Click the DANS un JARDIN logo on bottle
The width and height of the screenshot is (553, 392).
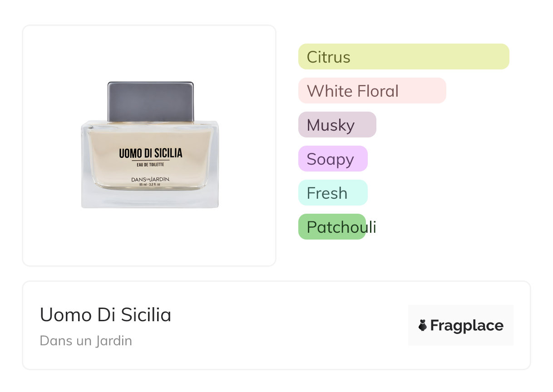(150, 180)
